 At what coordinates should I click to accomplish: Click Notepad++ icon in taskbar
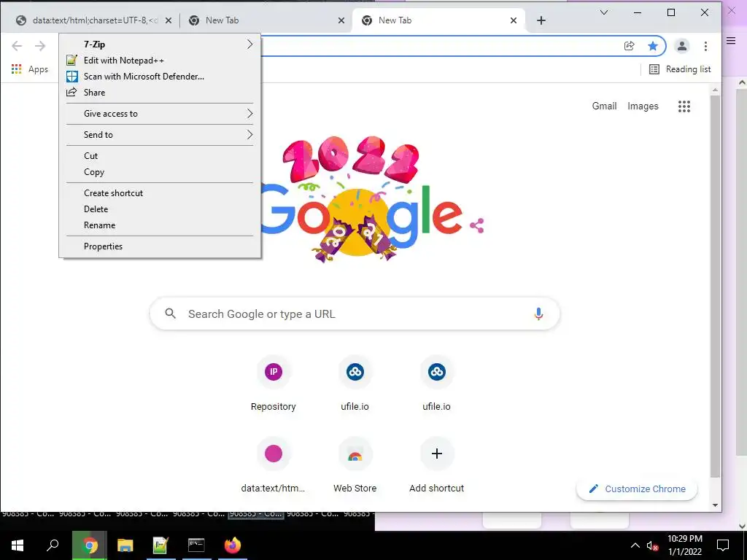[160, 545]
